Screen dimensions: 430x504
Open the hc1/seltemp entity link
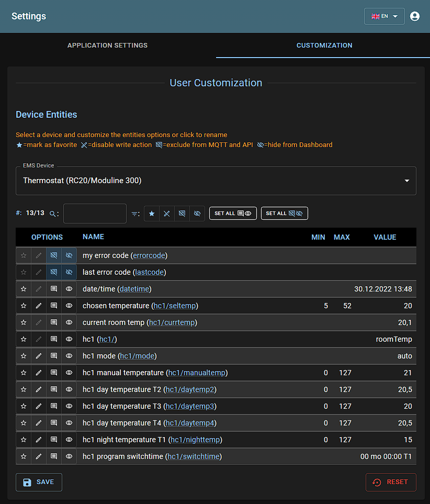coord(175,306)
